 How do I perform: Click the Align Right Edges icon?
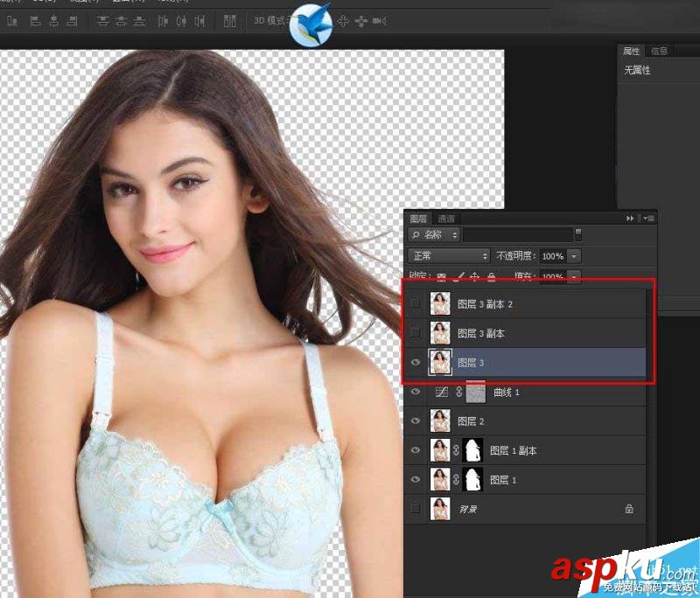point(72,20)
